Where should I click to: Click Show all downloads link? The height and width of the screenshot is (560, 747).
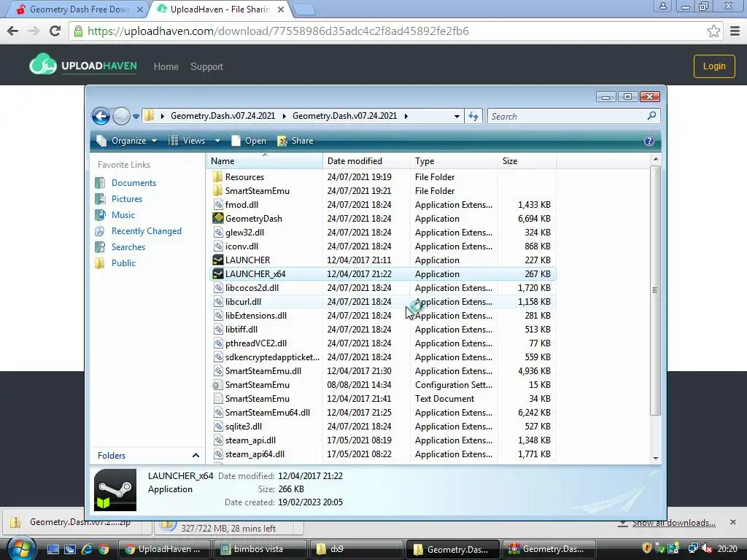click(x=673, y=523)
